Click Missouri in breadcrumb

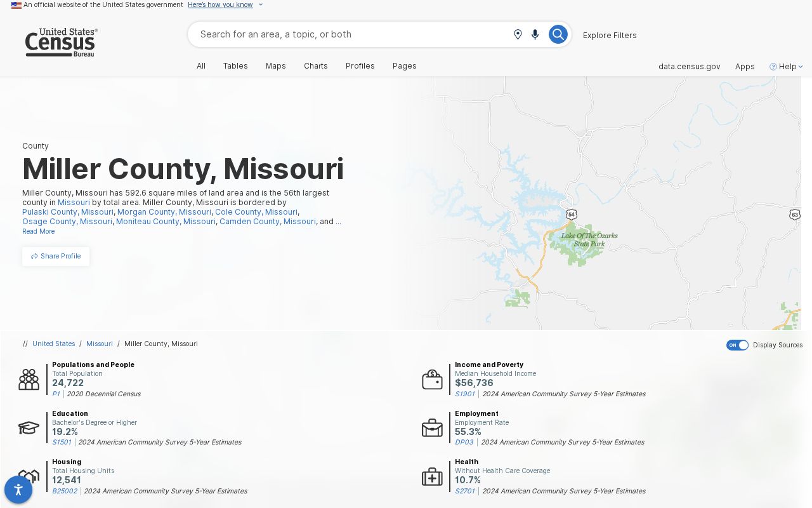[x=100, y=344]
